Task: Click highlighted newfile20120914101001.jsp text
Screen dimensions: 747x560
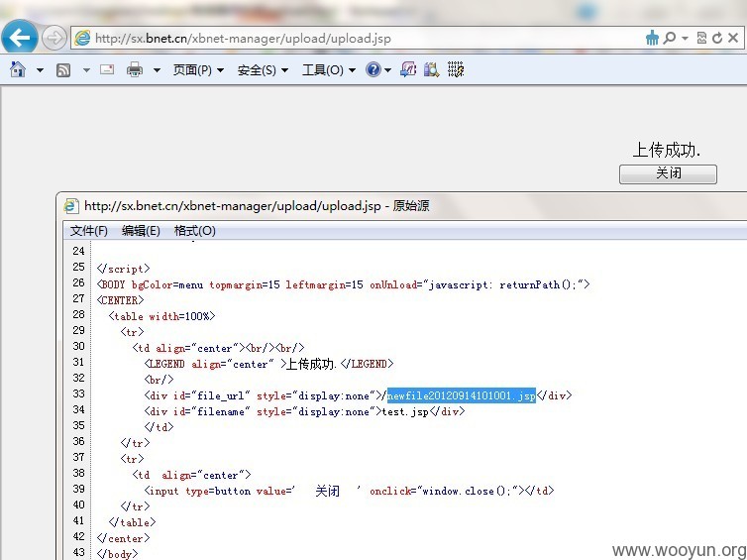Action: coord(461,395)
